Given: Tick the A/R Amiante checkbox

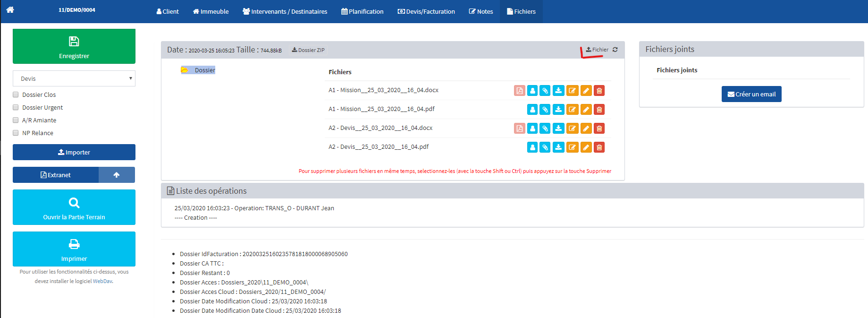Looking at the screenshot, I should pos(16,120).
